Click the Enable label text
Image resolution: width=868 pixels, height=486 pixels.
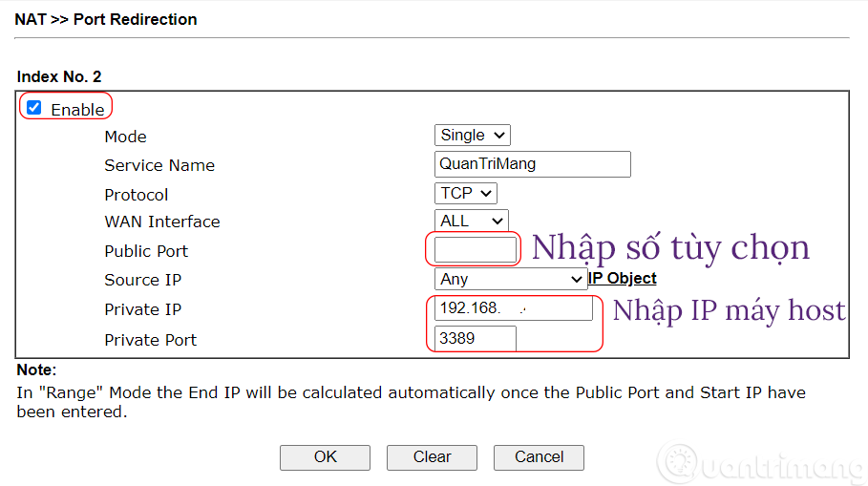point(77,110)
